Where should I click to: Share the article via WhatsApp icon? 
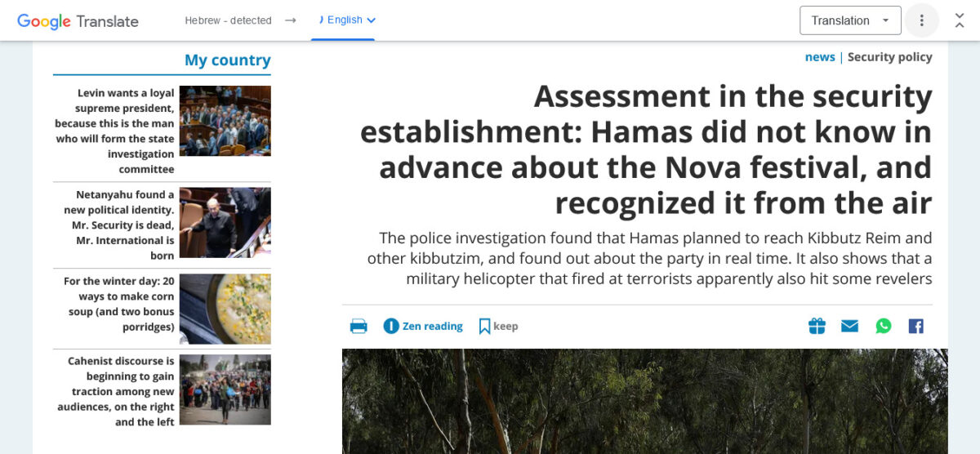884,327
